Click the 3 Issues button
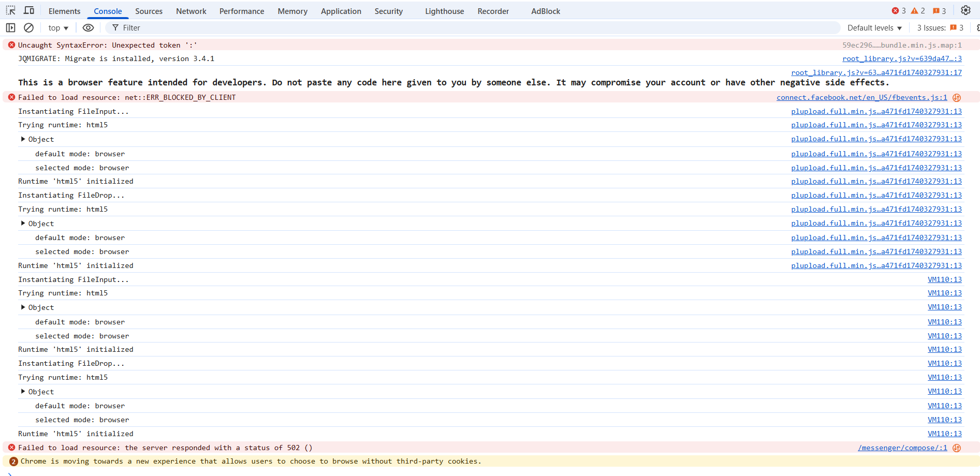 (940, 28)
